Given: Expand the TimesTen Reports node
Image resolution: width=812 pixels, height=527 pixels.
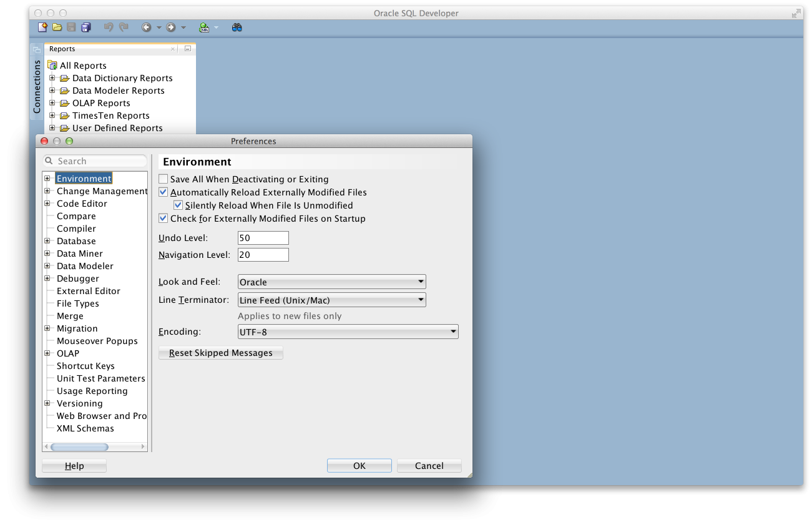Looking at the screenshot, I should point(52,116).
